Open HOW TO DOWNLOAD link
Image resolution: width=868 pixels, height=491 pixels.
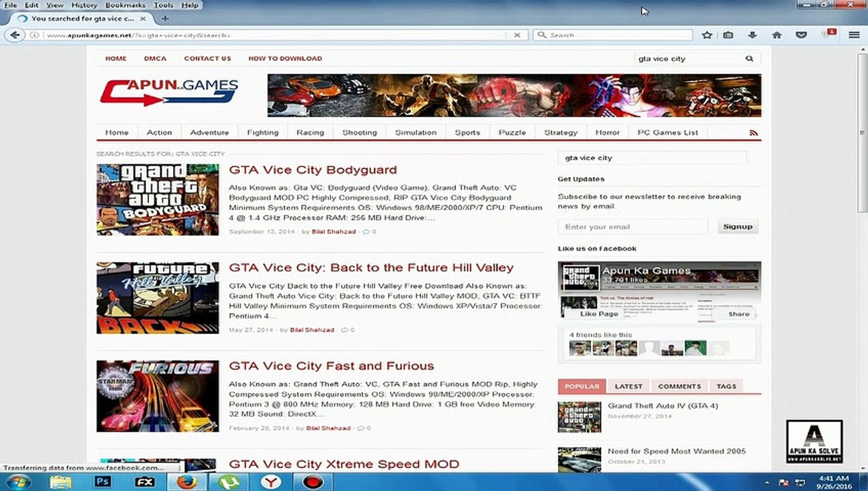pyautogui.click(x=285, y=59)
